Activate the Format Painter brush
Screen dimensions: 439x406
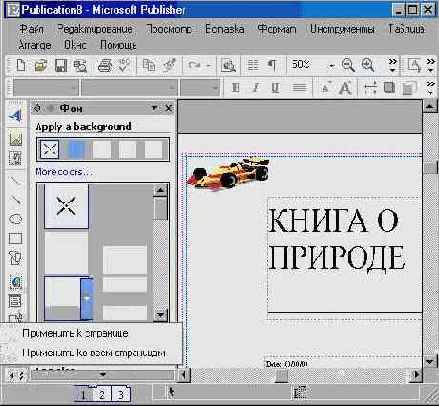point(169,65)
